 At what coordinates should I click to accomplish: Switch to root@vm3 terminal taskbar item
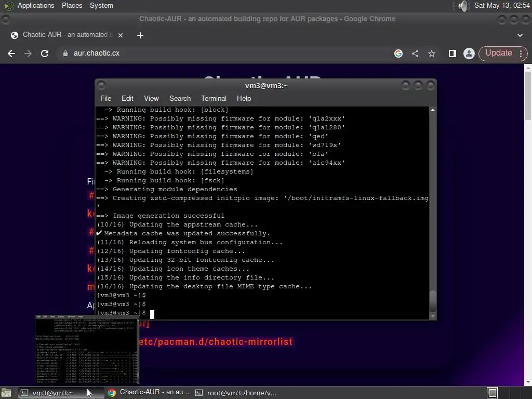236,393
